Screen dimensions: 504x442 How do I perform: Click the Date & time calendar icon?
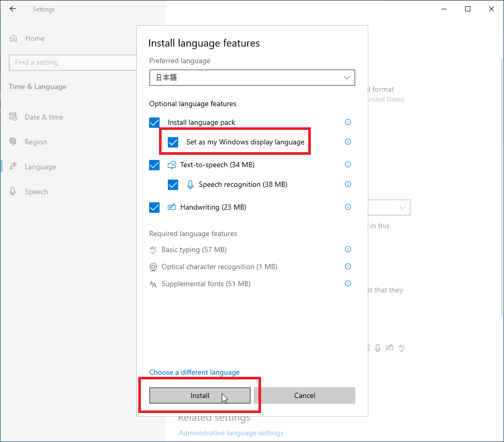point(13,116)
